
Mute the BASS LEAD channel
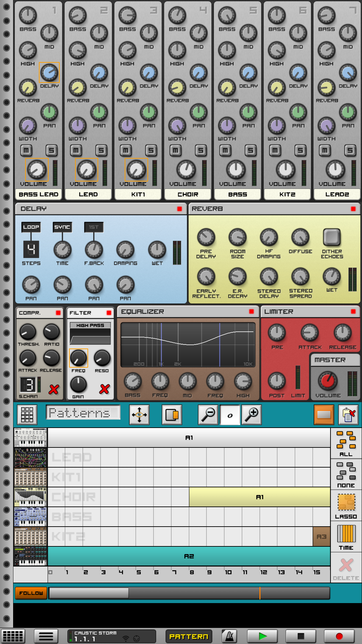coord(26,150)
